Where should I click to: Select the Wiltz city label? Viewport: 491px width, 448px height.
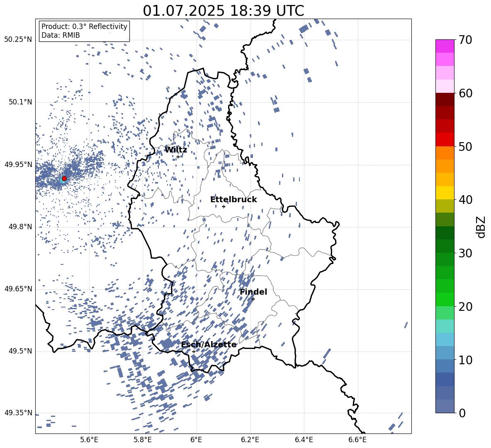point(176,150)
